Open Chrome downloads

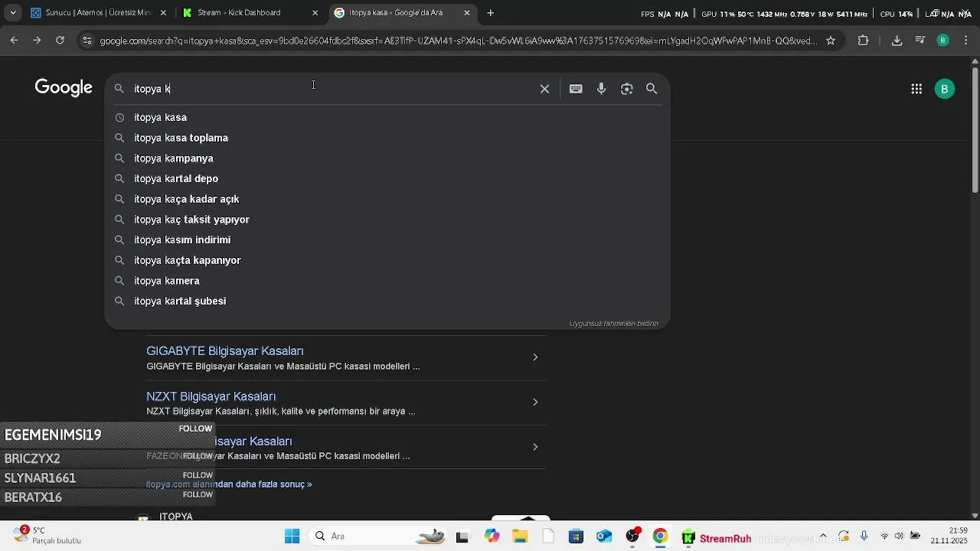tap(897, 41)
